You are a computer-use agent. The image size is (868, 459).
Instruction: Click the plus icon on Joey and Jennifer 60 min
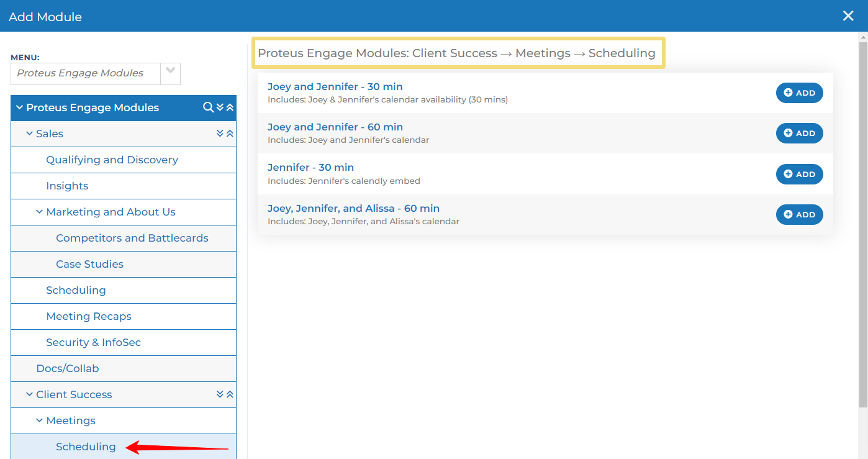(x=787, y=133)
